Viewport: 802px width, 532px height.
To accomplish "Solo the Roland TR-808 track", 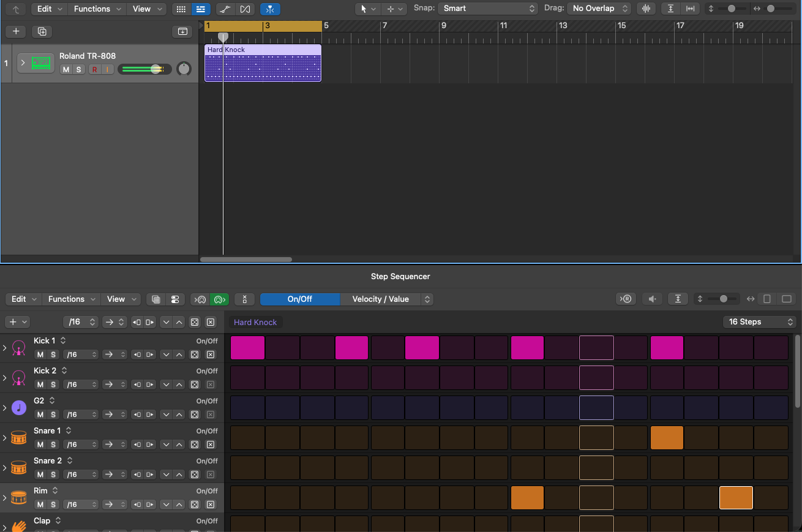I will coord(78,70).
